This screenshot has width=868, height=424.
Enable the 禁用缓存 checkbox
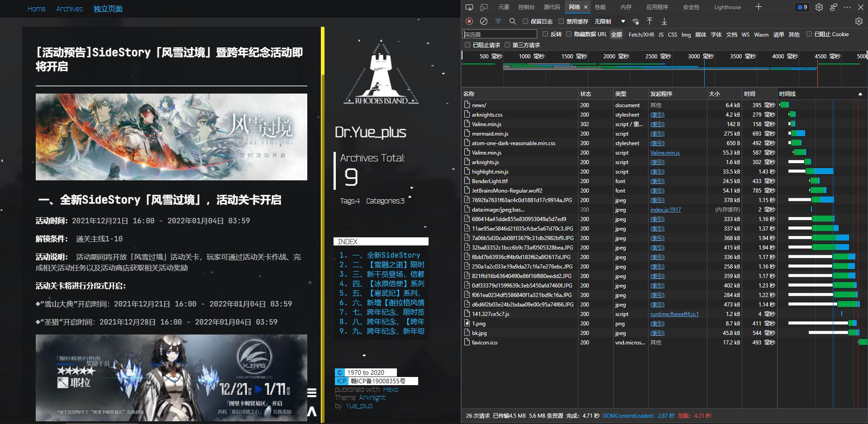tap(560, 21)
